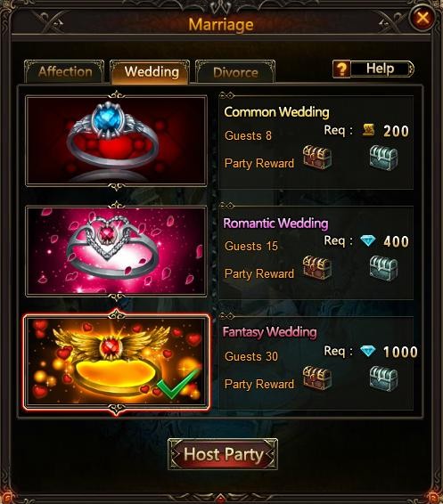Click the Host Party button

pyautogui.click(x=223, y=454)
